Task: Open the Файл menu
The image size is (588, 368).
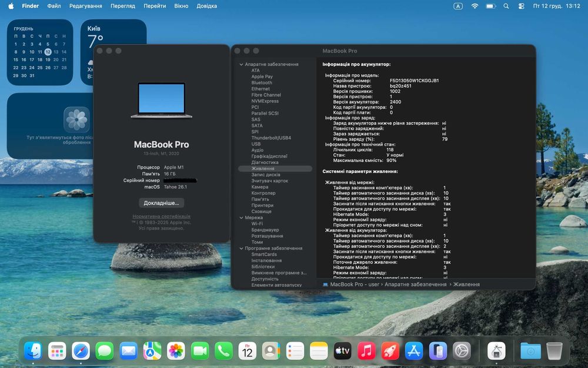Action: click(x=54, y=6)
